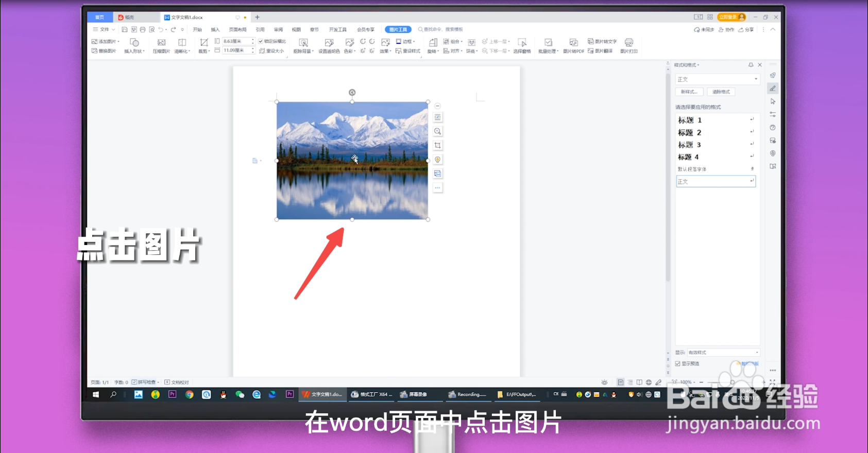Click the 清除格式 clear format button

pyautogui.click(x=721, y=92)
